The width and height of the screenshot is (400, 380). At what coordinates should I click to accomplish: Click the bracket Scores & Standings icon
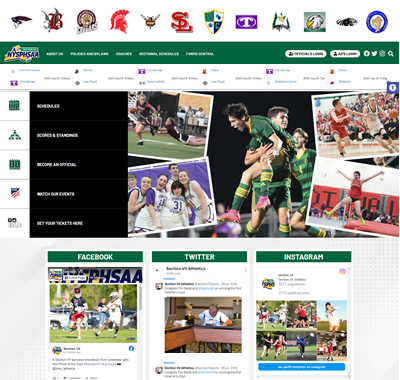point(14,135)
